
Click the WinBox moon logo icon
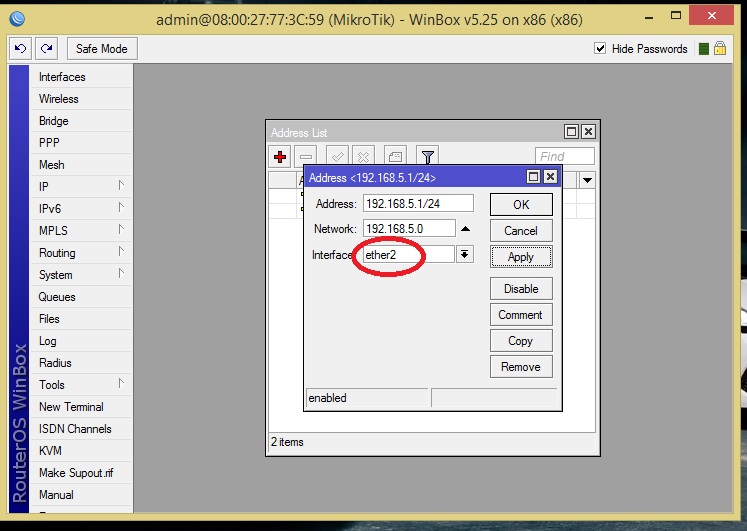click(x=17, y=19)
